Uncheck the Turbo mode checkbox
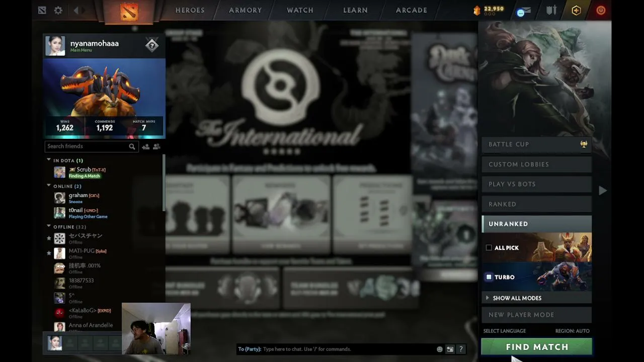The image size is (644, 362). click(489, 277)
